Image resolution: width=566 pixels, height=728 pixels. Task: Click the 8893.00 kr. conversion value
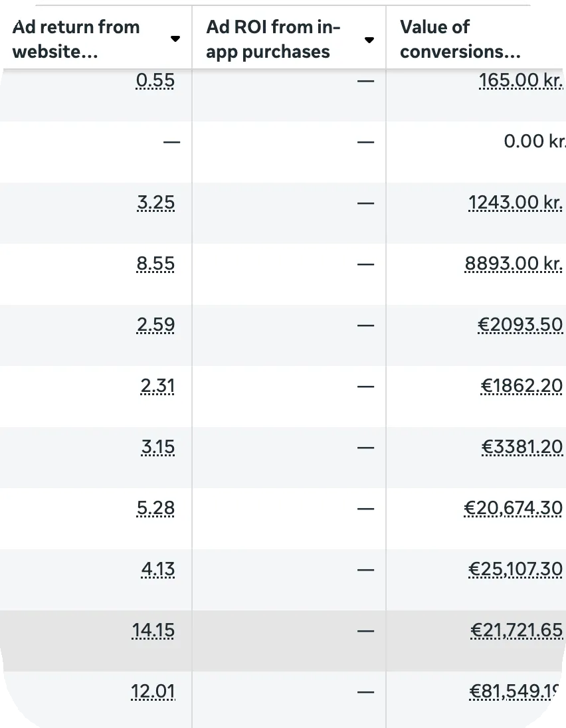514,264
